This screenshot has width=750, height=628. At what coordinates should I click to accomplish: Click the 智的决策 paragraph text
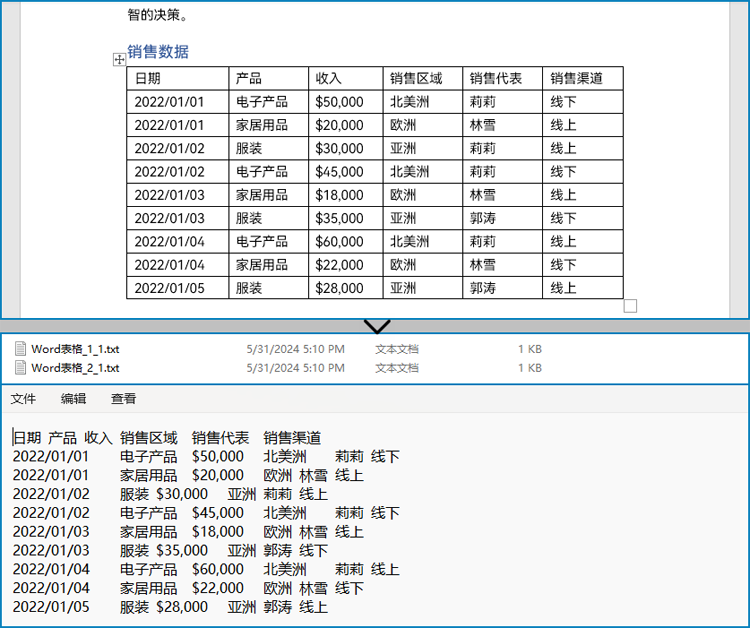pos(157,15)
